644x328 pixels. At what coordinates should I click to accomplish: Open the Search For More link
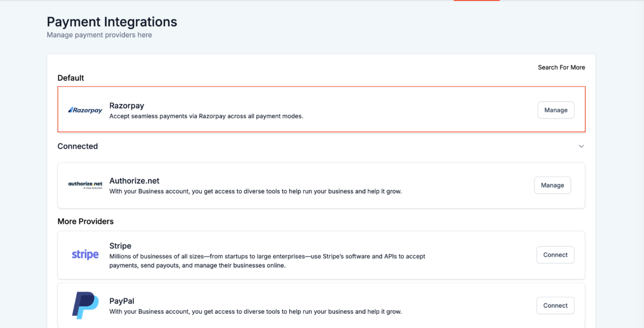(561, 67)
